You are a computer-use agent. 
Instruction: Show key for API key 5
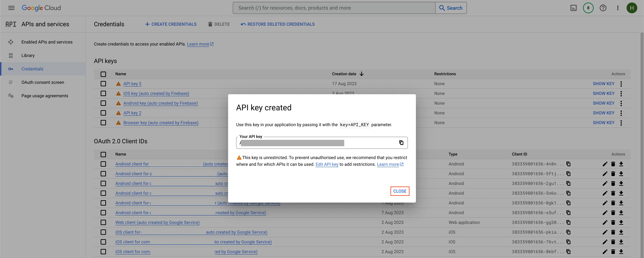(604, 84)
